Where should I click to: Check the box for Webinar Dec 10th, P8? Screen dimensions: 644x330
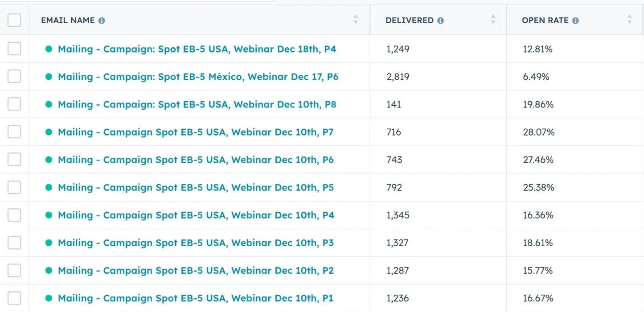[14, 104]
